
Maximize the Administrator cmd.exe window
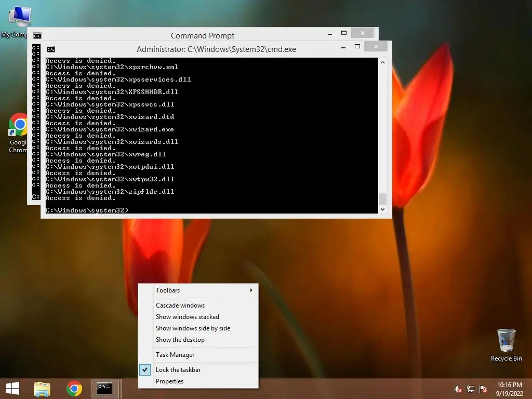tap(357, 46)
